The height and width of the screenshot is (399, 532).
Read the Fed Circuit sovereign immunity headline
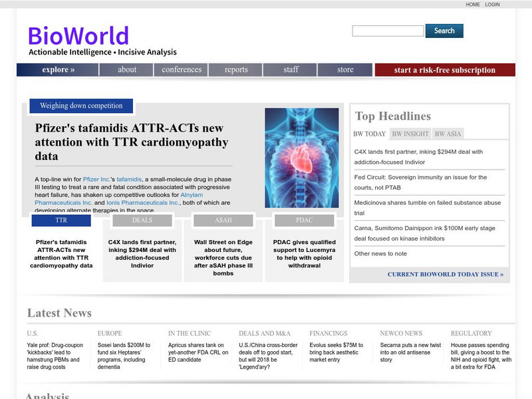click(422, 182)
